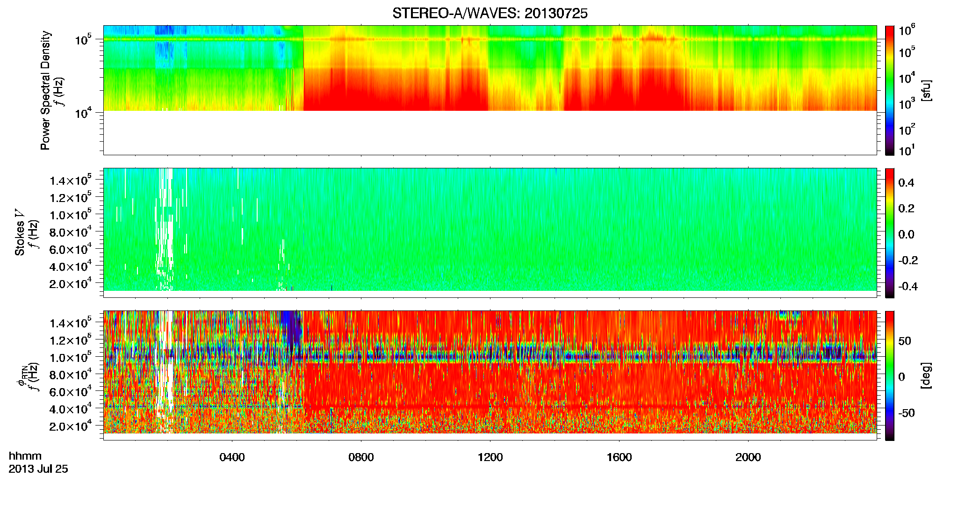Click the "0.2" Stokes color bar value
The width and height of the screenshot is (980, 505).
pos(906,209)
